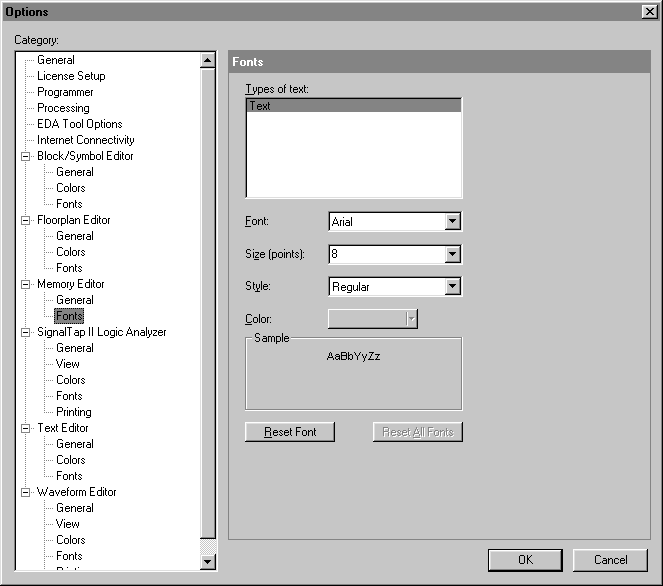This screenshot has height=586, width=663.
Task: Open the Style dropdown showing Regular
Action: (x=452, y=287)
